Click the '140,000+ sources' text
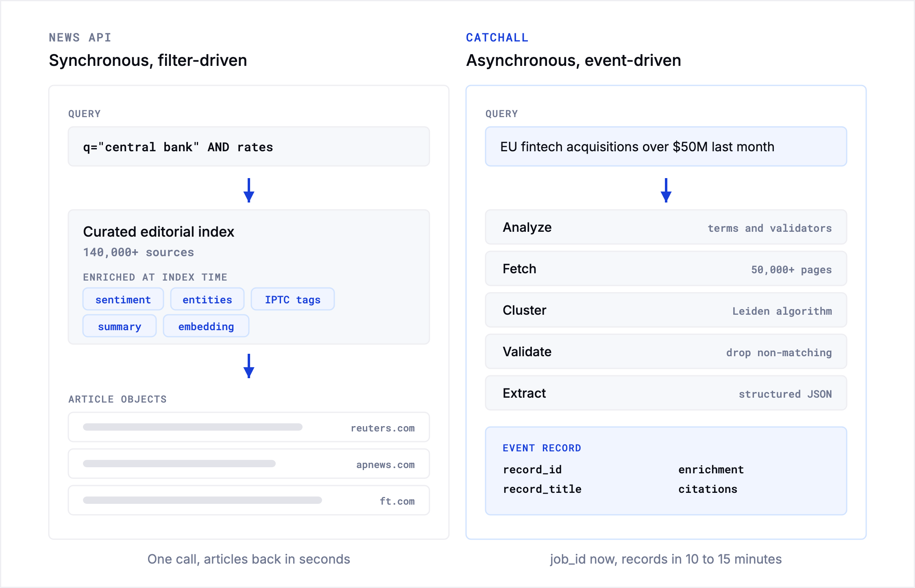The image size is (915, 588). [x=138, y=252]
